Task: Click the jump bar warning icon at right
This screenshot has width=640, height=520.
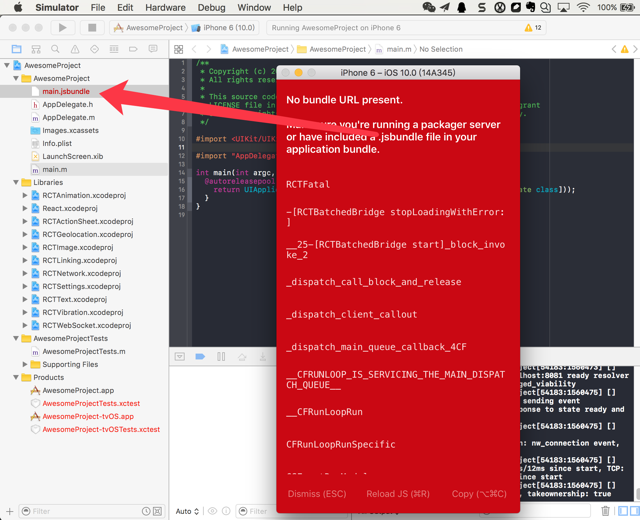Action: (624, 49)
